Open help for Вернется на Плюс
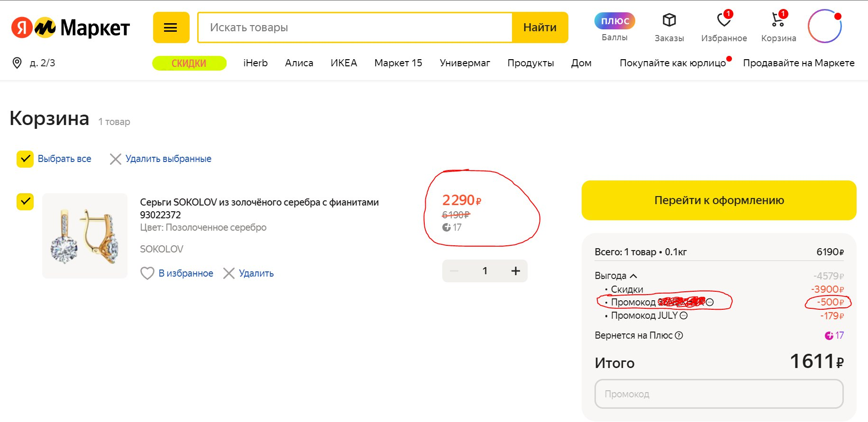The image size is (868, 422). click(x=679, y=335)
